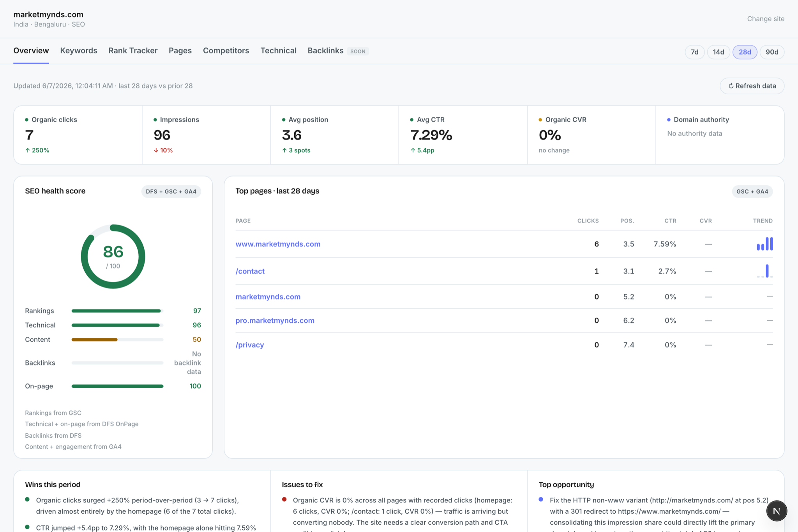Open the Overview tab
Screen dimensions: 798x532
click(31, 51)
